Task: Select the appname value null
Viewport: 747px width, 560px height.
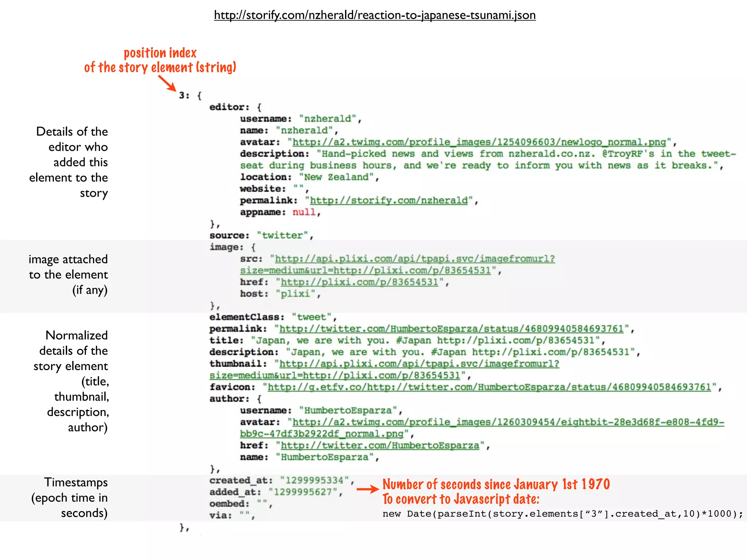Action: pos(304,212)
